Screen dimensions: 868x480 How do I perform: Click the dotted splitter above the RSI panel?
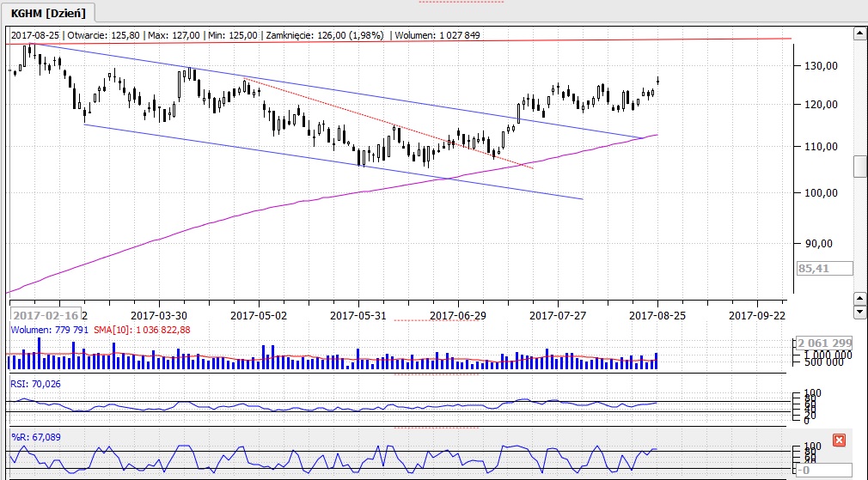click(436, 374)
